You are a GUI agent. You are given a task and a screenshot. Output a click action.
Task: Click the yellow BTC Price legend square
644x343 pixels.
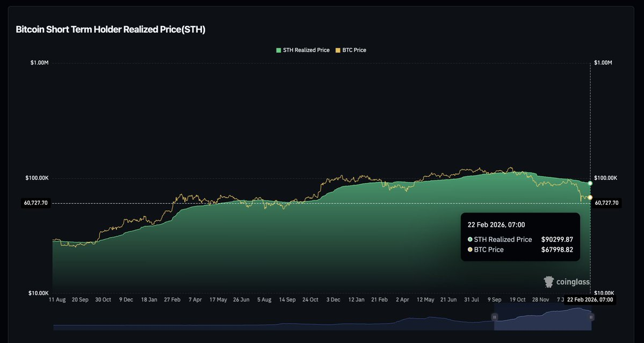(x=338, y=50)
